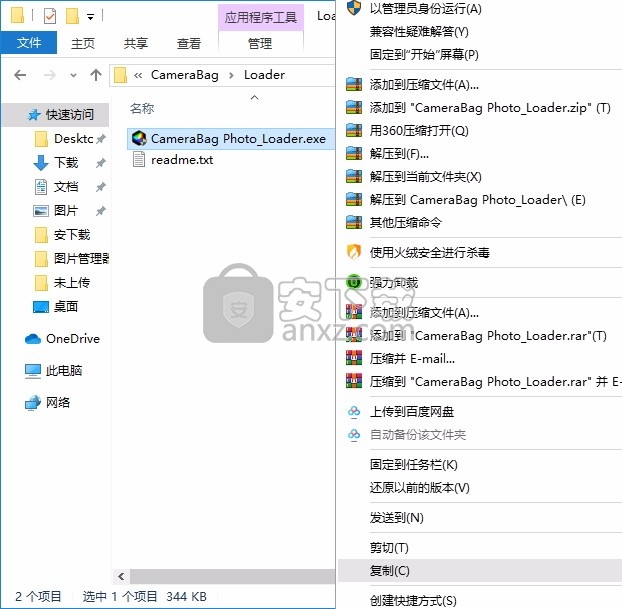Image resolution: width=622 pixels, height=609 pixels.
Task: Switch to the 共享 ribbon tab
Action: click(136, 43)
